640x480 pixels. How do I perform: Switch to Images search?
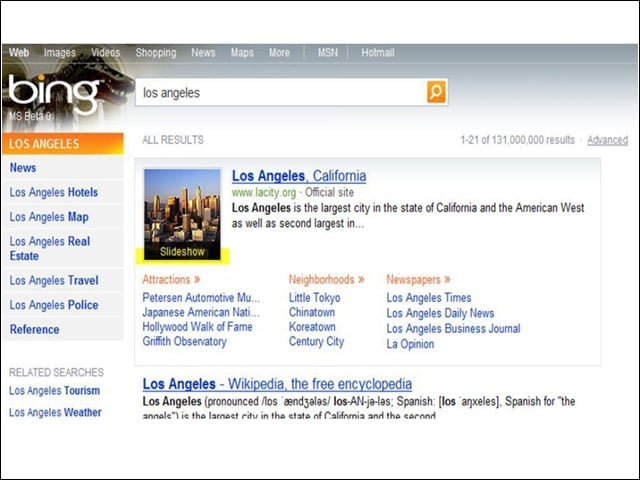tap(60, 53)
